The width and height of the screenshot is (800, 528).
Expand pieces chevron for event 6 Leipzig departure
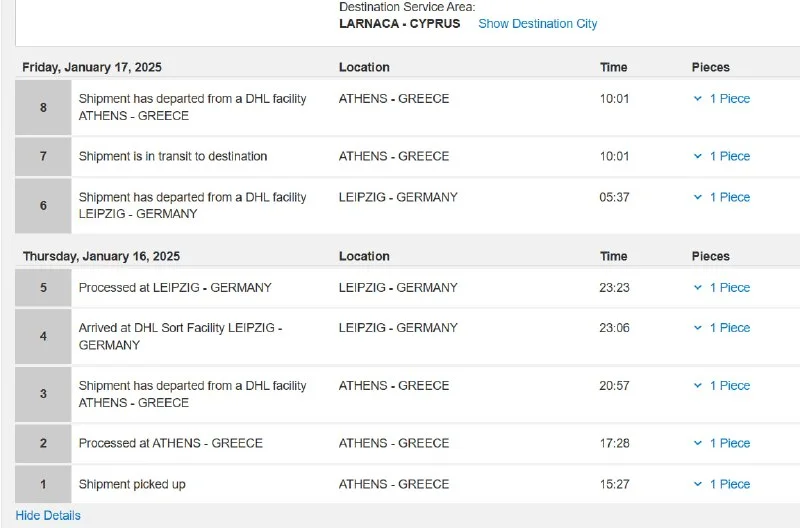click(698, 198)
